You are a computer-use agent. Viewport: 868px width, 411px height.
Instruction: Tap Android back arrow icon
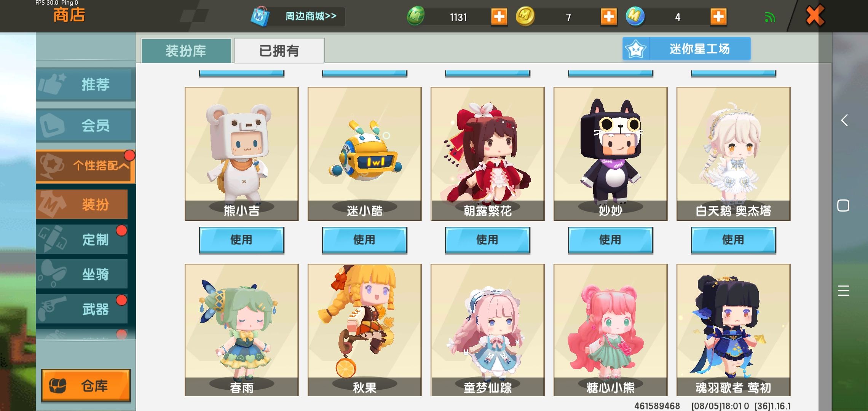point(844,120)
